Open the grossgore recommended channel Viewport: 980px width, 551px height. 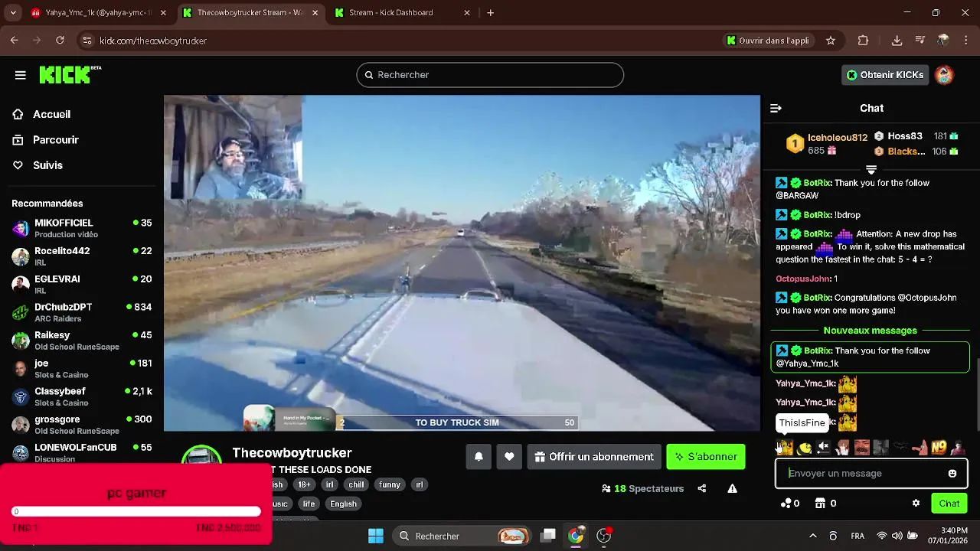(82, 425)
